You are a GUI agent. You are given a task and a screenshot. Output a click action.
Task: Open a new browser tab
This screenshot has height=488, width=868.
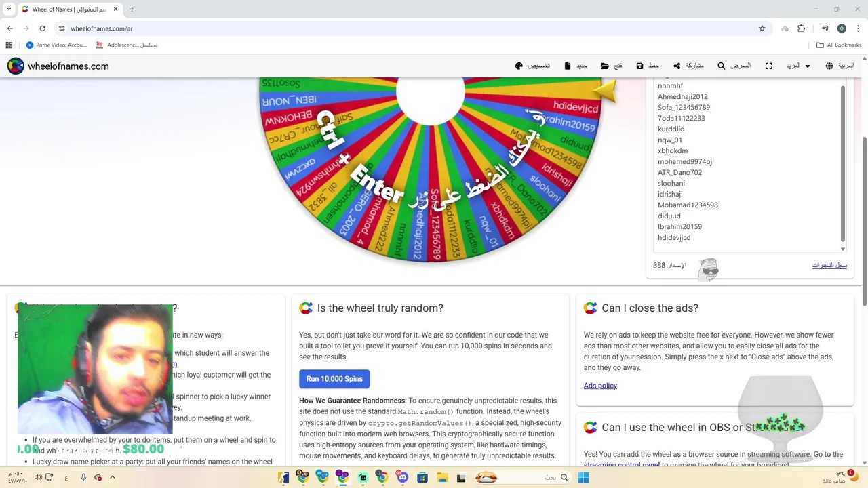click(x=132, y=9)
